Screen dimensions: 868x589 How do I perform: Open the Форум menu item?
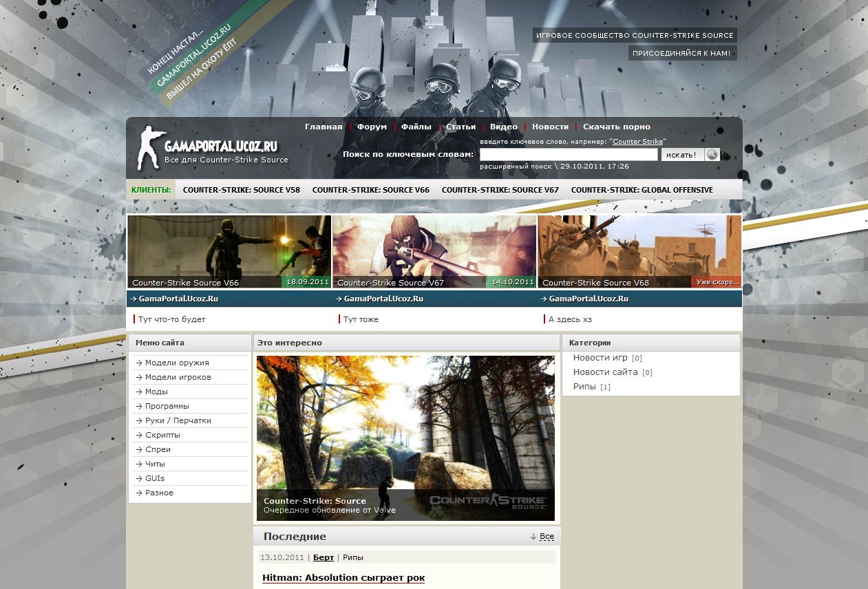tap(372, 127)
